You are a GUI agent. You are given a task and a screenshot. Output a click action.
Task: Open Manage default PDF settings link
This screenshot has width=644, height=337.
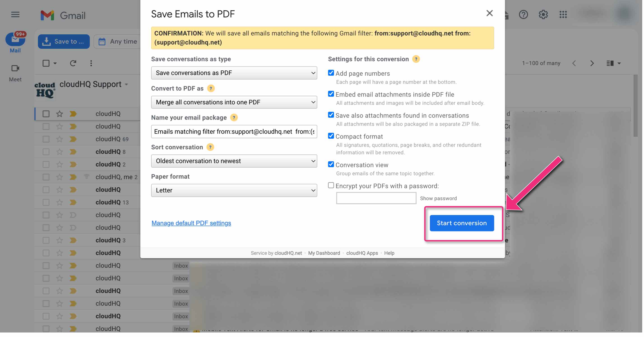pyautogui.click(x=191, y=223)
